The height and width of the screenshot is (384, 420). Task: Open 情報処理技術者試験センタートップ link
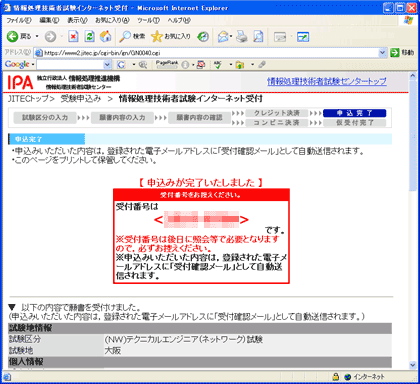click(x=327, y=81)
